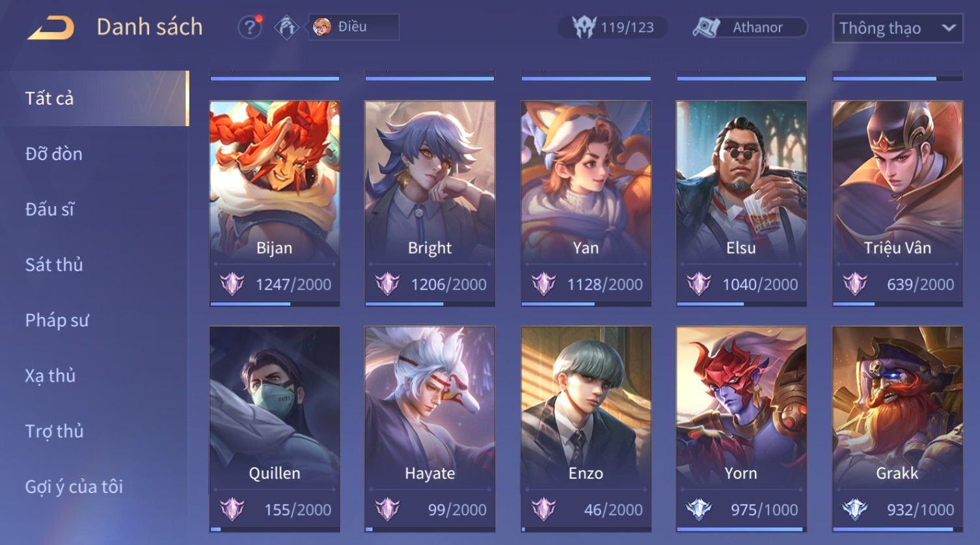Click Elsu's purple mastery badge icon

[x=699, y=284]
